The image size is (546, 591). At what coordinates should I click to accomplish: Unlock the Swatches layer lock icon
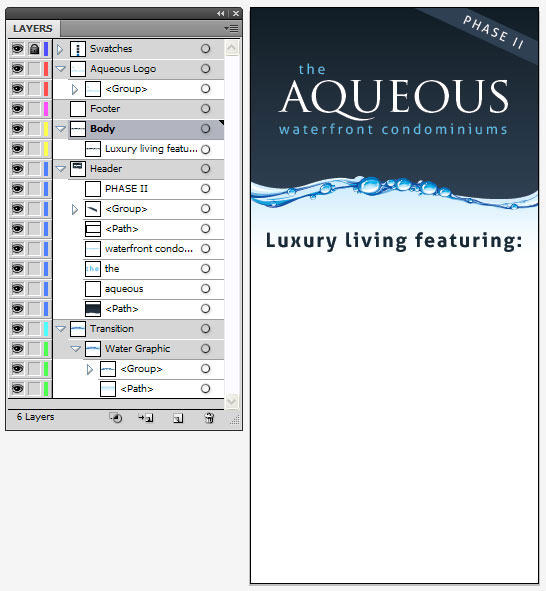[x=34, y=49]
